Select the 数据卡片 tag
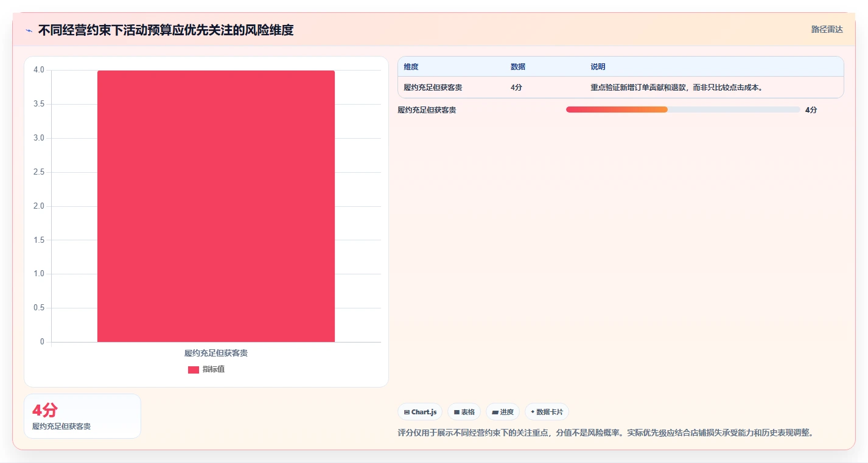The width and height of the screenshot is (868, 463). [x=547, y=412]
